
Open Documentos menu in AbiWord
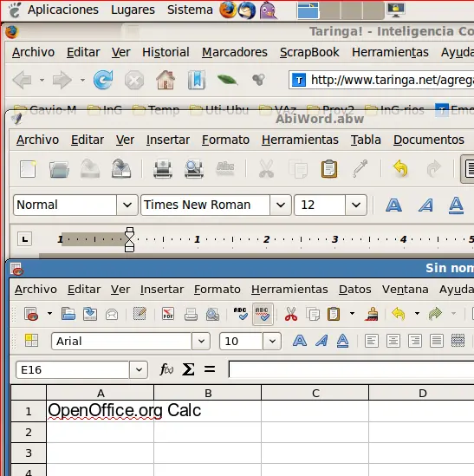[428, 140]
